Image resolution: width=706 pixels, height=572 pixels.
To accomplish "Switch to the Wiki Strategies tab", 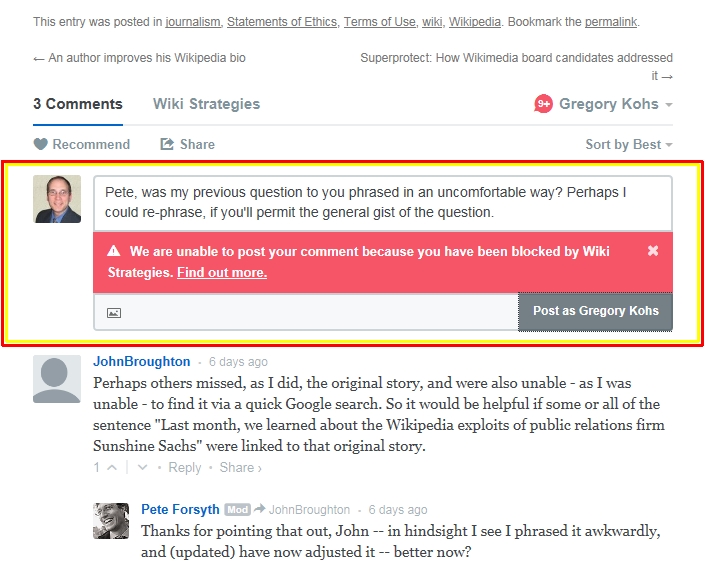I will click(x=206, y=104).
